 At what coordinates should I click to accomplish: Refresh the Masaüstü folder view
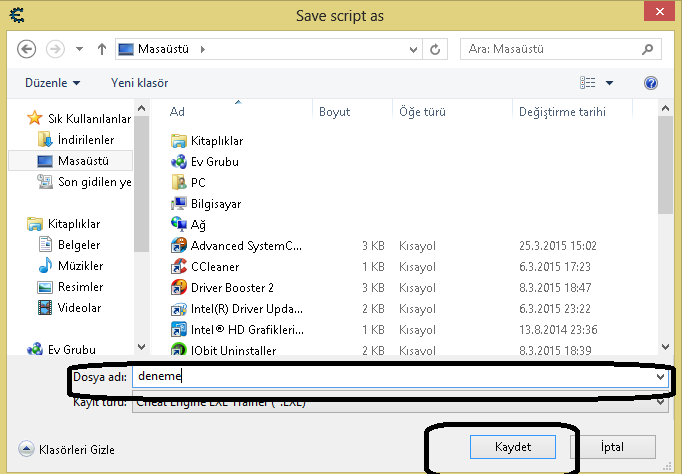pos(435,50)
